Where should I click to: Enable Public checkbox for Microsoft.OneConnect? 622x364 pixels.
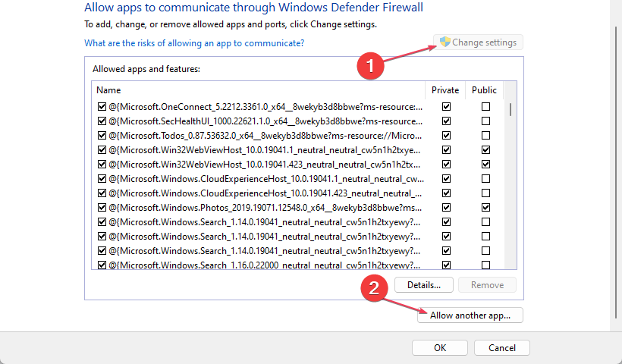(x=485, y=107)
